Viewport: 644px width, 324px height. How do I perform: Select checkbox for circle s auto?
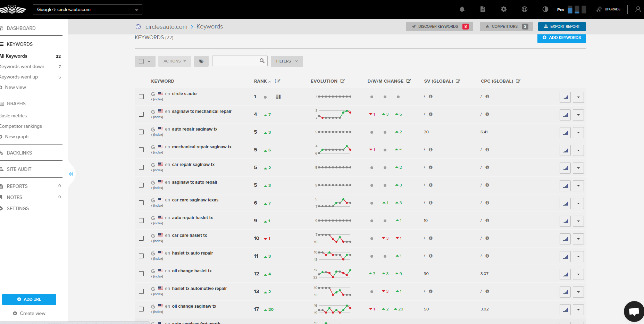click(141, 97)
